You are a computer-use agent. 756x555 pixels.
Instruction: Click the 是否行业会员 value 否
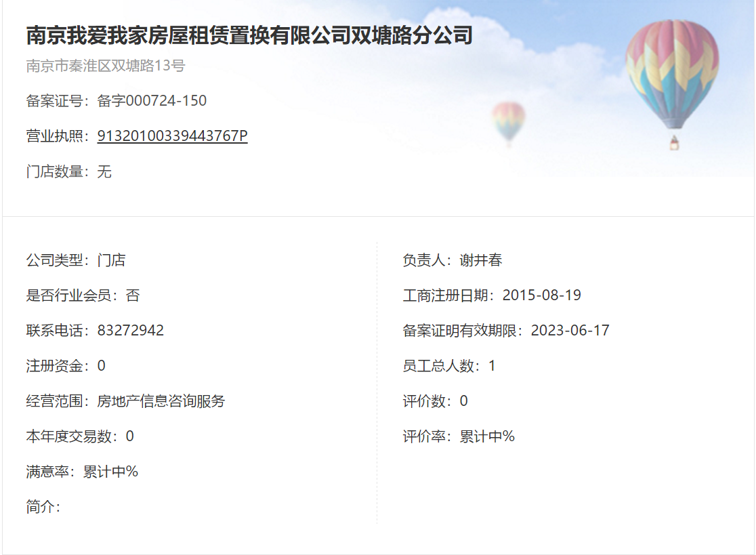coord(133,295)
